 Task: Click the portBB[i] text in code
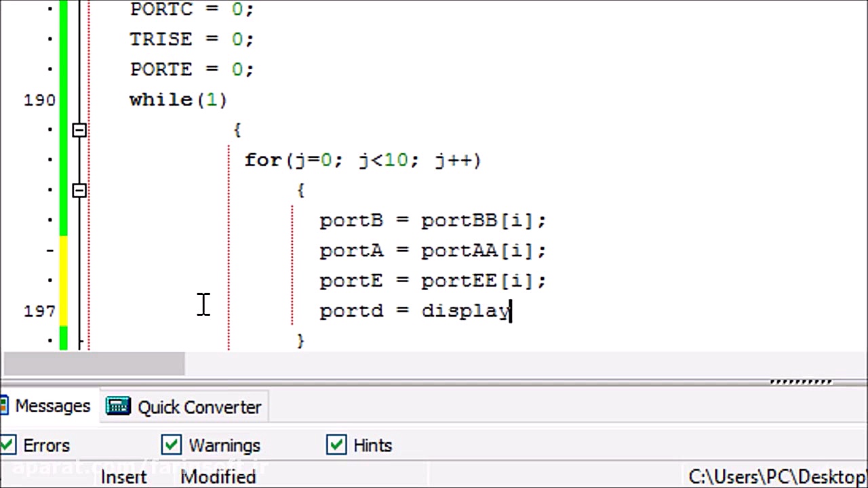coord(483,221)
